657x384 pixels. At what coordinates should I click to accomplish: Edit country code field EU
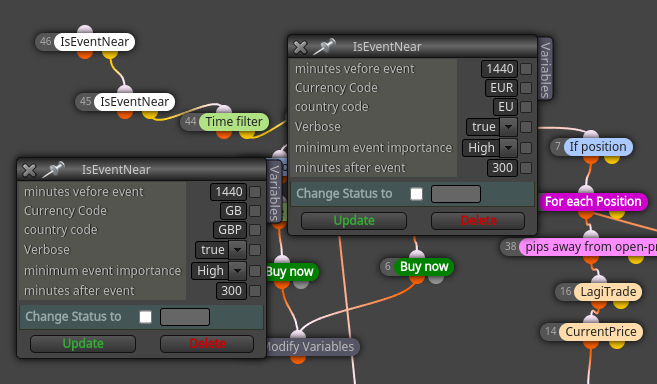click(x=505, y=107)
